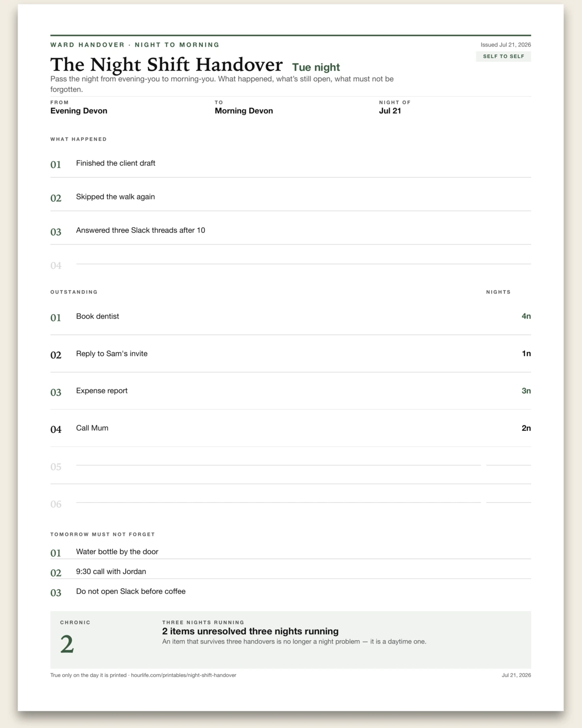This screenshot has width=582, height=728.
Task: Click the empty Outstanding row 05 line
Action: tap(278, 465)
